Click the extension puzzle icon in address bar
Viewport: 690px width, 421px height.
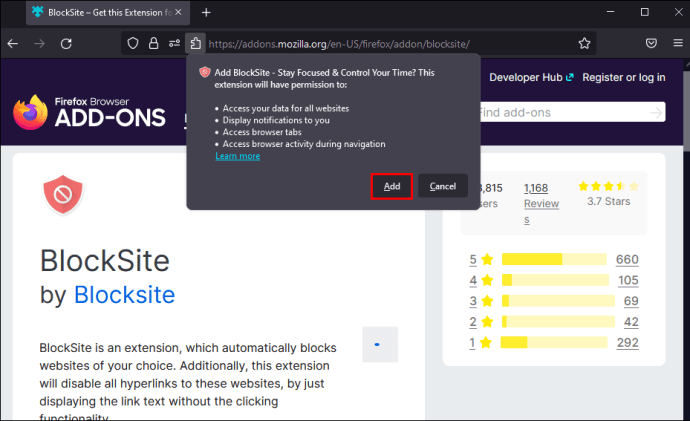[x=195, y=43]
